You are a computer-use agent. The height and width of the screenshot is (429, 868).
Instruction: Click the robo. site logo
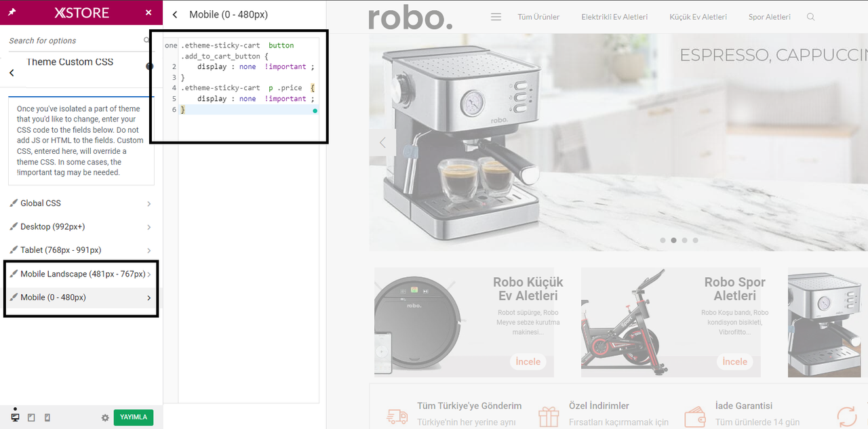[x=410, y=18]
